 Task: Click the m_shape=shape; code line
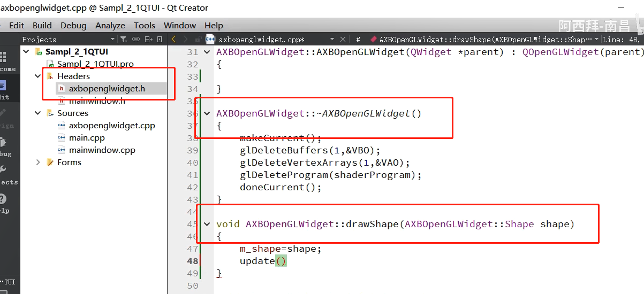click(x=281, y=249)
